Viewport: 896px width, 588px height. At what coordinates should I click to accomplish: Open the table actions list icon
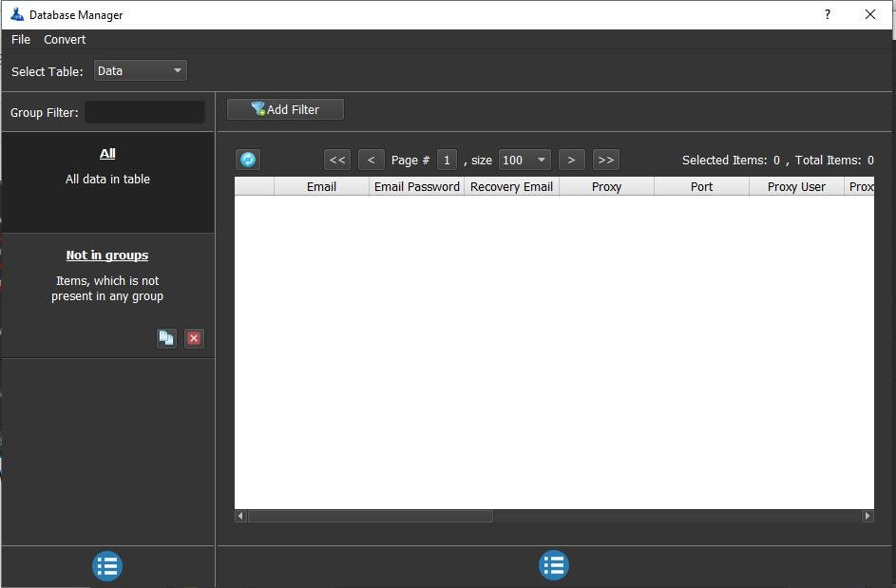tap(554, 565)
